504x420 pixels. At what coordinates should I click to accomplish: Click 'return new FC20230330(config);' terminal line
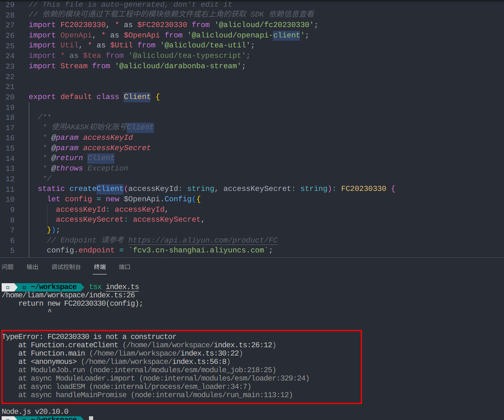[81, 304]
